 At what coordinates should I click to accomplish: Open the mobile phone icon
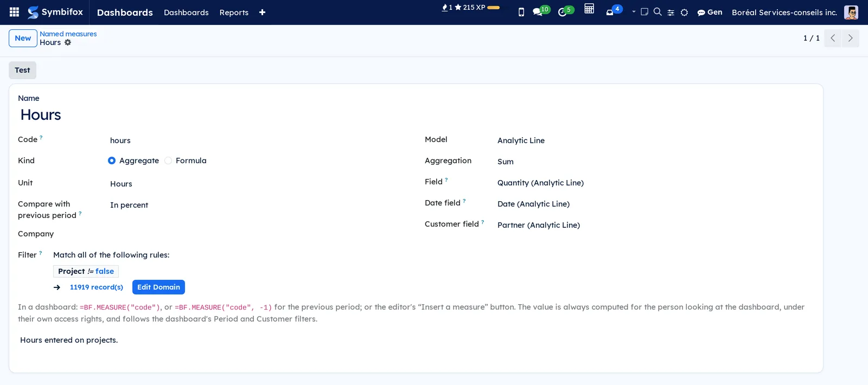pyautogui.click(x=521, y=12)
